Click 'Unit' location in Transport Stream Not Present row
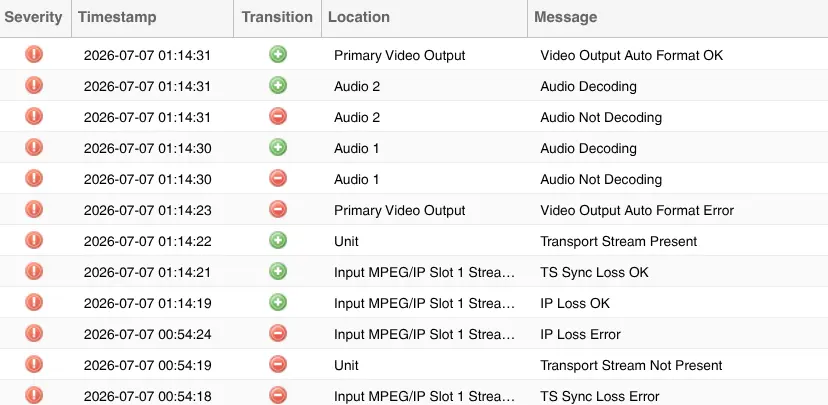The height and width of the screenshot is (405, 828). [346, 365]
